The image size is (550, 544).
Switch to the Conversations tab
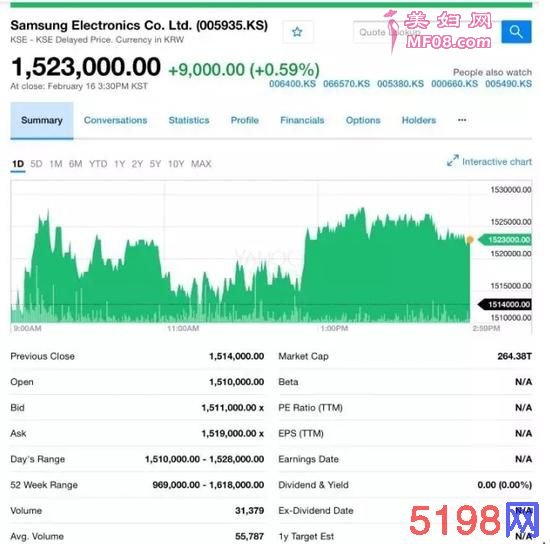point(115,120)
